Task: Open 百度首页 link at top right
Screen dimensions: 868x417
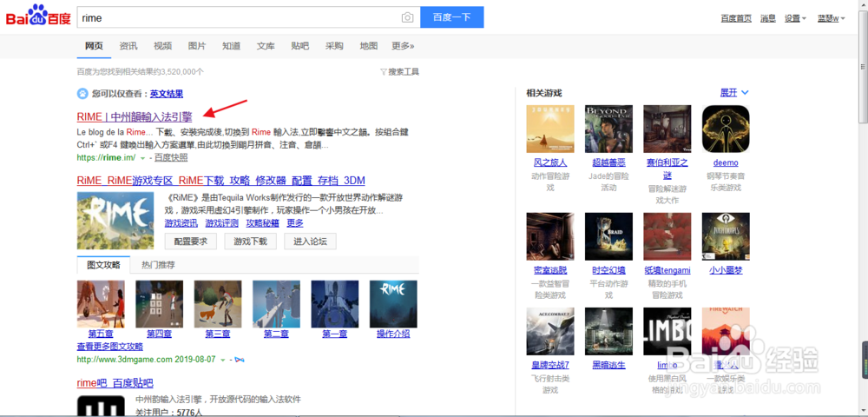Action: [736, 18]
